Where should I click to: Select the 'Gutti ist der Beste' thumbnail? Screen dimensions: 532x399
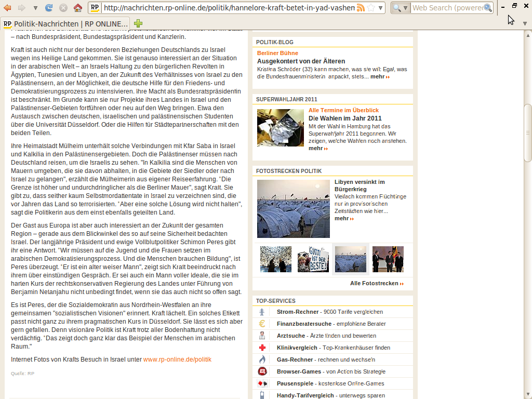(313, 259)
